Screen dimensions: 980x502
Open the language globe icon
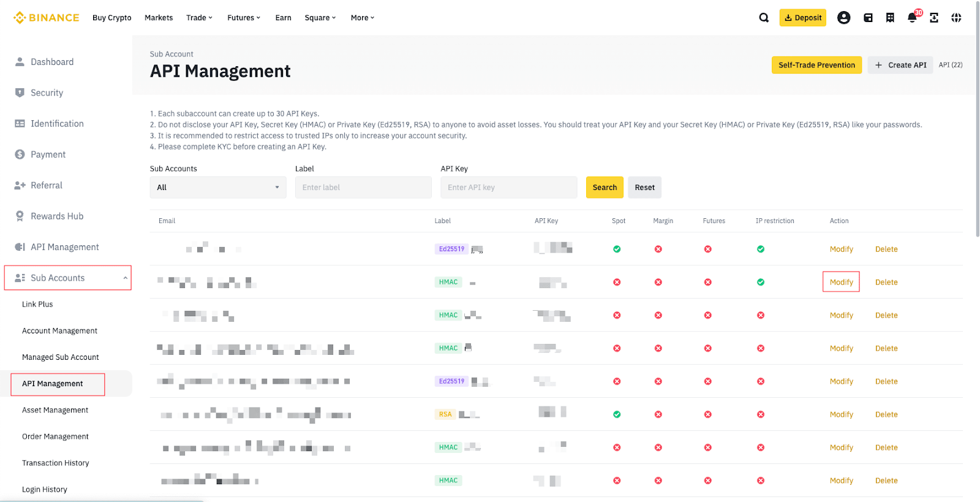click(956, 18)
